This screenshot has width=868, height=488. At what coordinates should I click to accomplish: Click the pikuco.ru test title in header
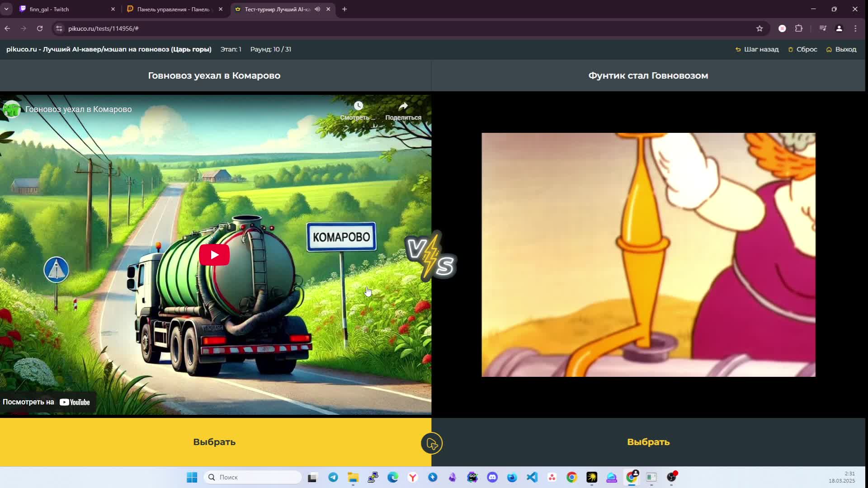[109, 49]
